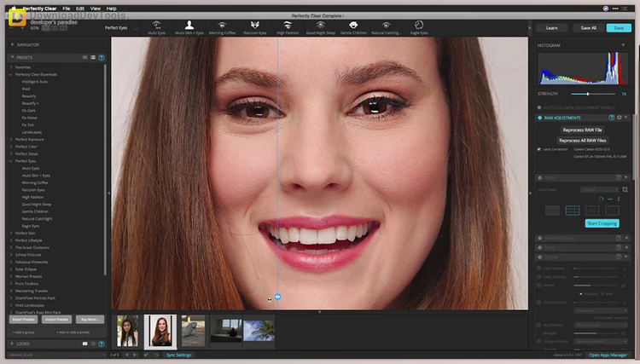Click the blue Save button

coord(619,28)
